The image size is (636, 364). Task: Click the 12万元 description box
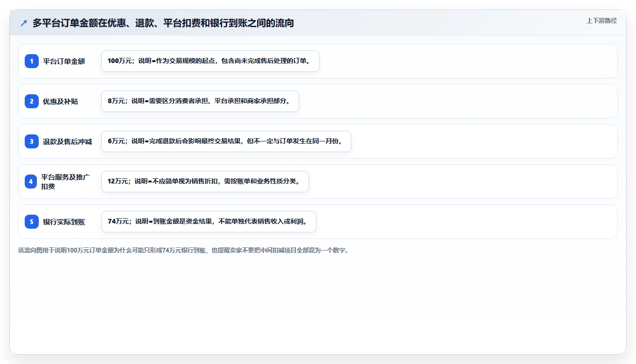coord(205,182)
